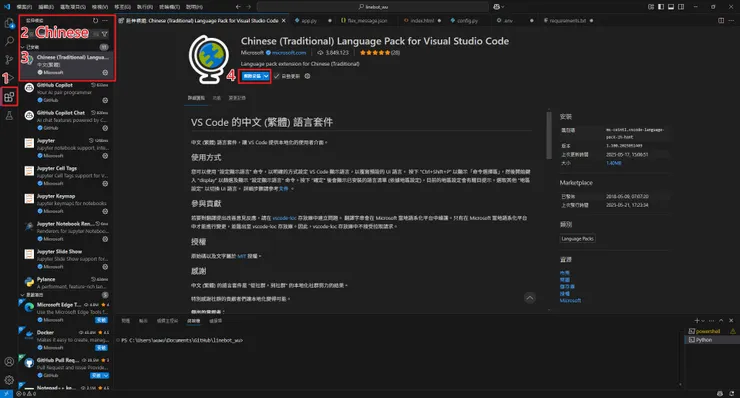Viewport: 740px width, 398px height.
Task: Open the vscode-loc repository link
Action: 285,218
